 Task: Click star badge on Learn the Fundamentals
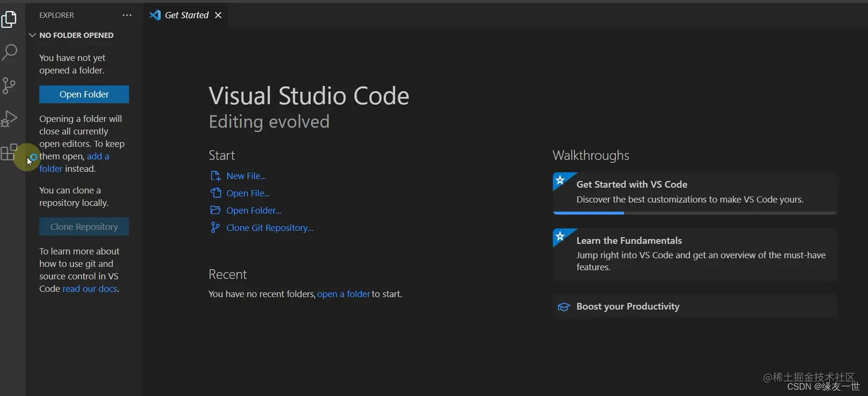(560, 236)
